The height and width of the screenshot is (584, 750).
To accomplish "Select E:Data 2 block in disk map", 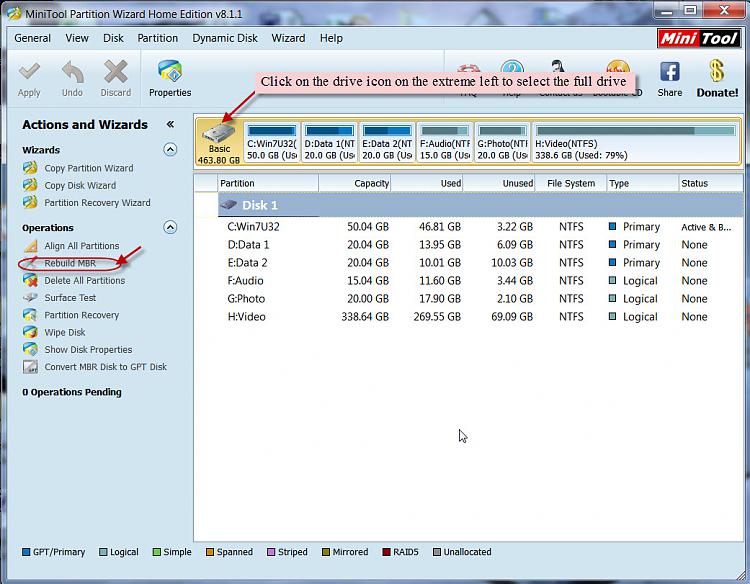I will coord(387,143).
